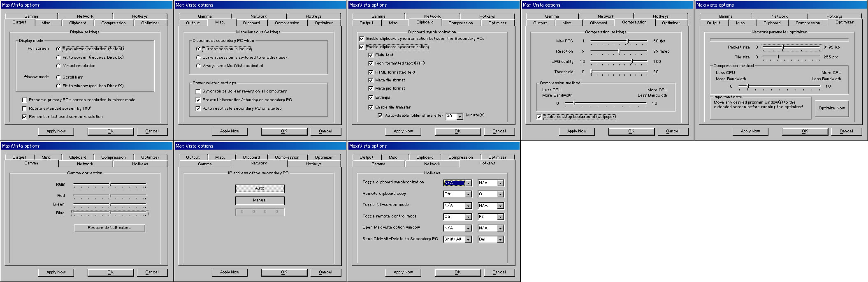Switch to Output tab in the Hotkeys window

pos(367,157)
